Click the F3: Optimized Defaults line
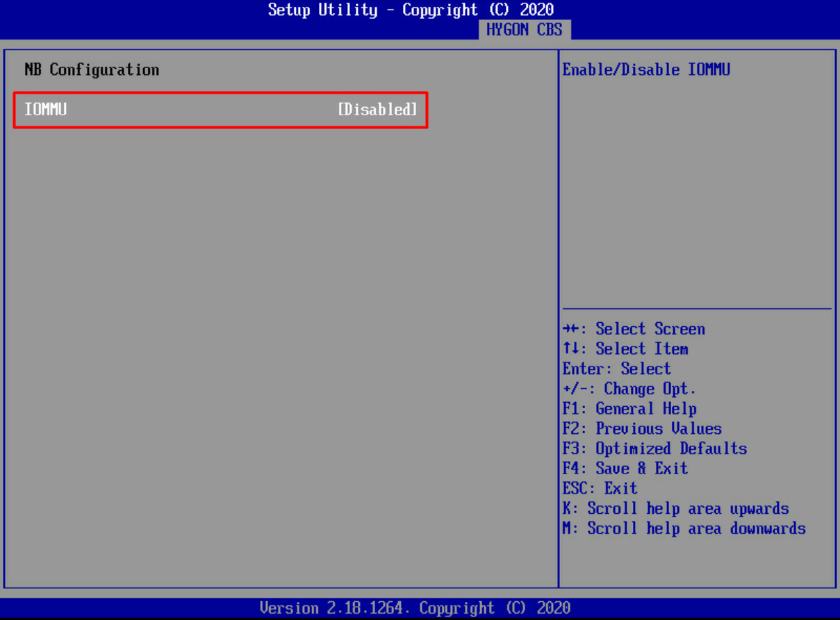Screen dimensions: 840x620 (x=654, y=449)
